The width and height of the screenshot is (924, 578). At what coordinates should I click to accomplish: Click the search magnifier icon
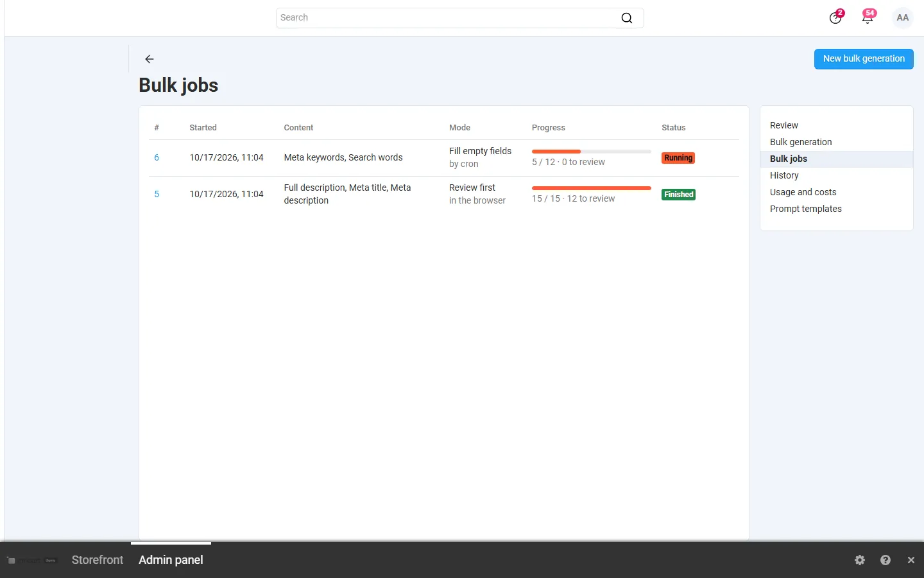(627, 18)
